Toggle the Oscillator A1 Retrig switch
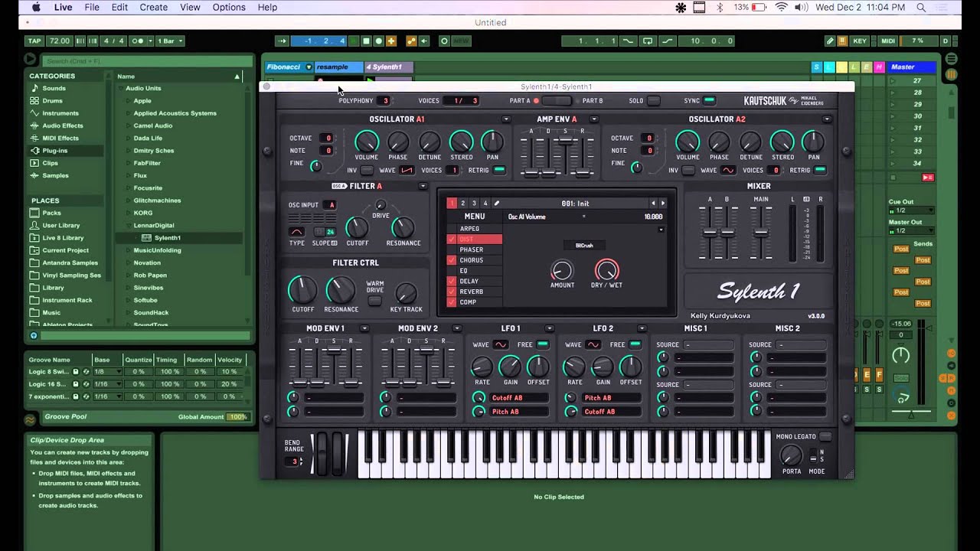Screen dimensions: 980x551 [x=499, y=170]
